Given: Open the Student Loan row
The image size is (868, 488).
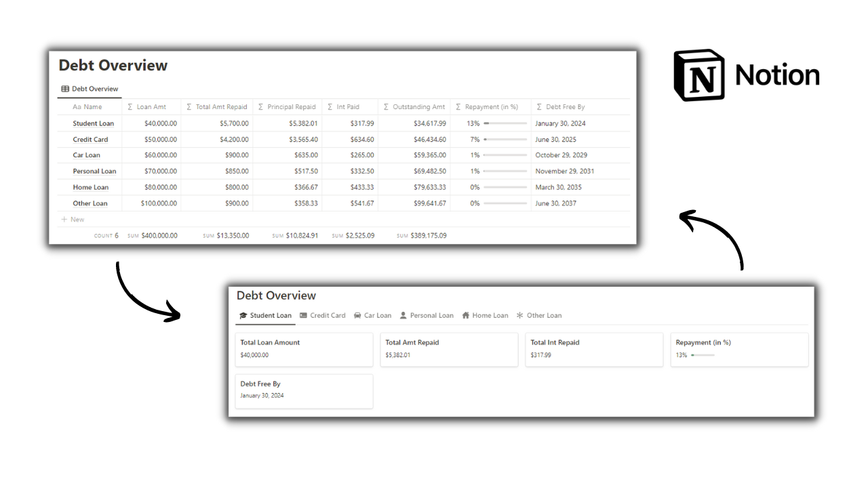Looking at the screenshot, I should click(94, 123).
